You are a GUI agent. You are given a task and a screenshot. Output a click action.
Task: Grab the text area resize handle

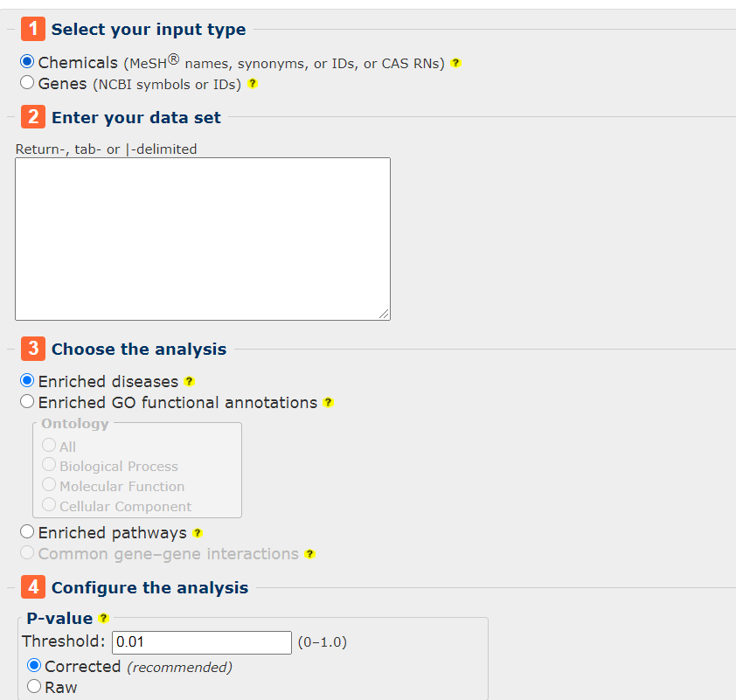(384, 315)
